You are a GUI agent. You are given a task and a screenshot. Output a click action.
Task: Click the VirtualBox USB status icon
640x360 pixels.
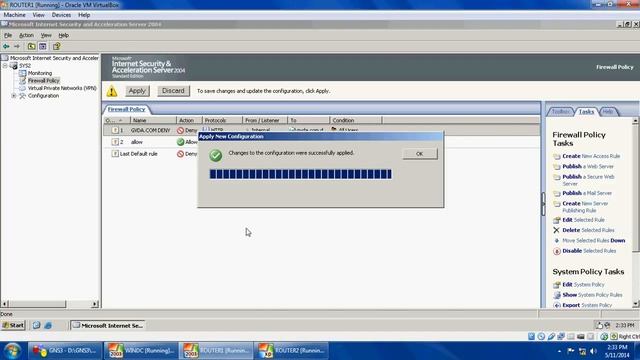click(x=551, y=336)
